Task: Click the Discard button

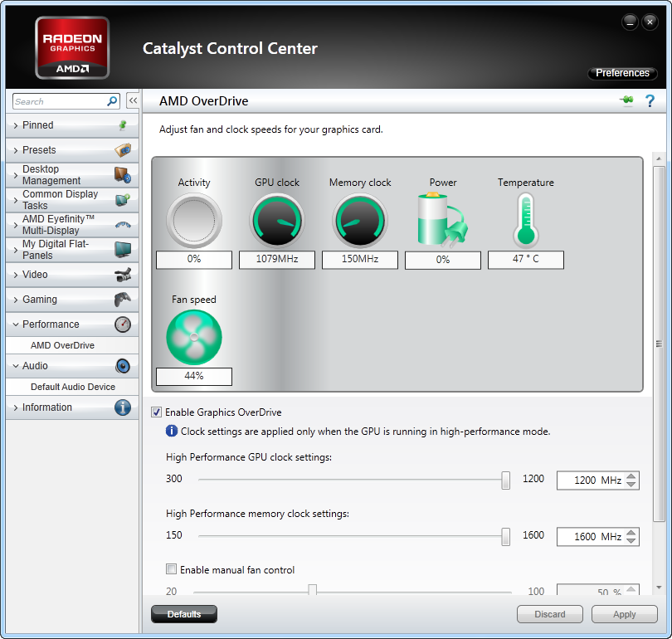Action: [x=550, y=614]
